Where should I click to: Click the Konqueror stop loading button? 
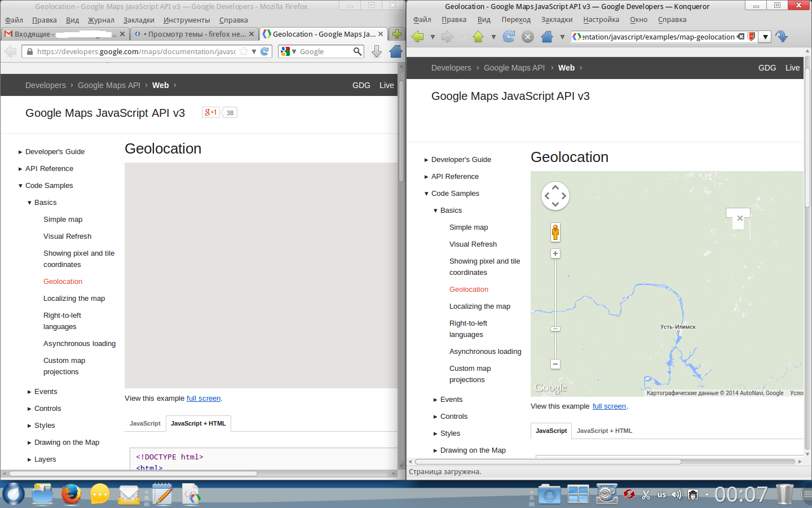point(527,37)
